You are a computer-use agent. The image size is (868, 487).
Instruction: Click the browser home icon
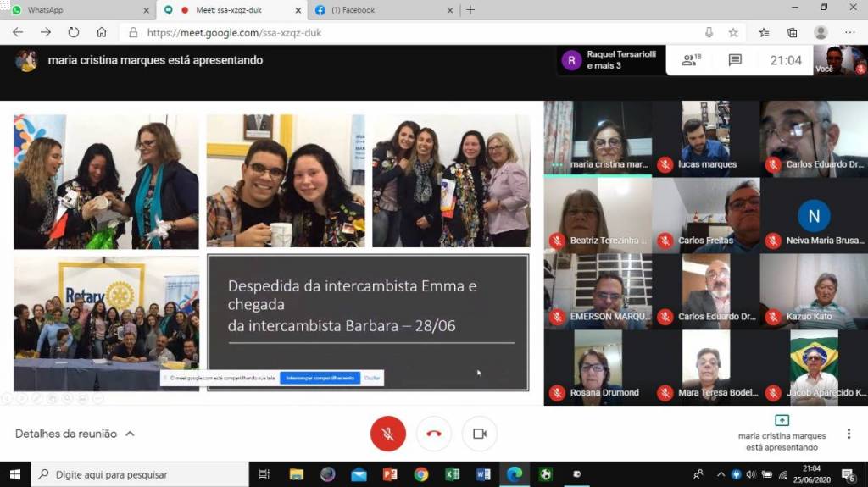pos(102,32)
